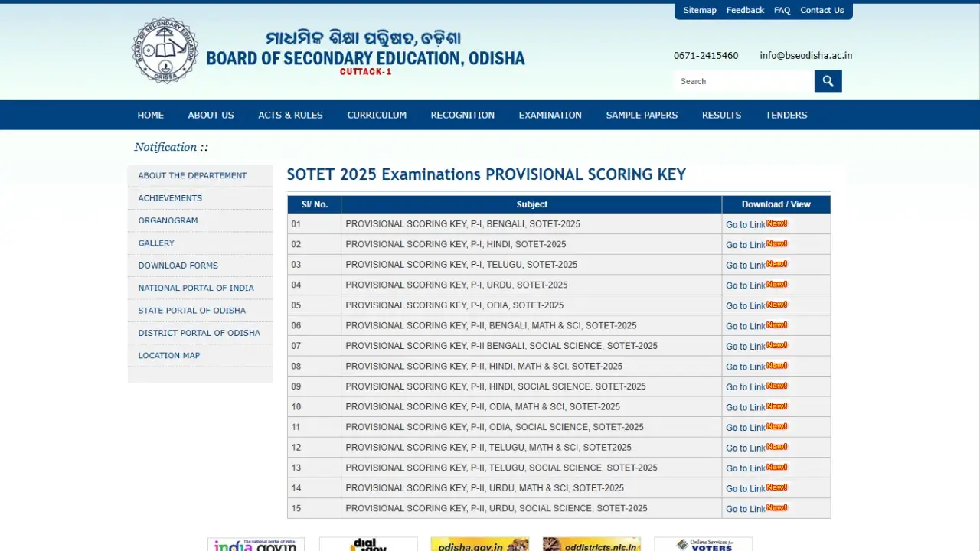Click the Board of Secondary Education logo

coord(165,51)
